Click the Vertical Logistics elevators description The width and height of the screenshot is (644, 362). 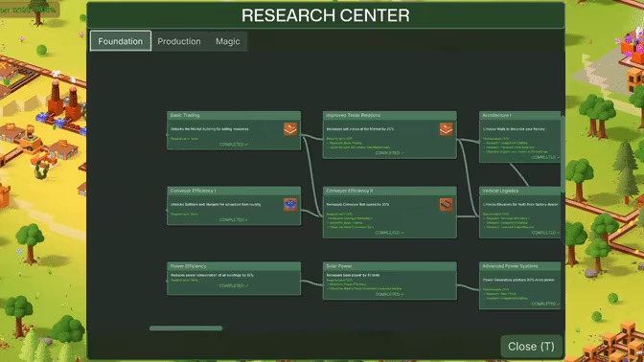520,204
